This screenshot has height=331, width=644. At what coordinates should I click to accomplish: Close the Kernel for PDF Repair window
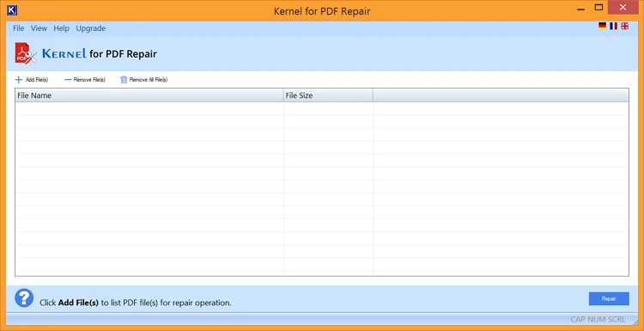point(623,8)
